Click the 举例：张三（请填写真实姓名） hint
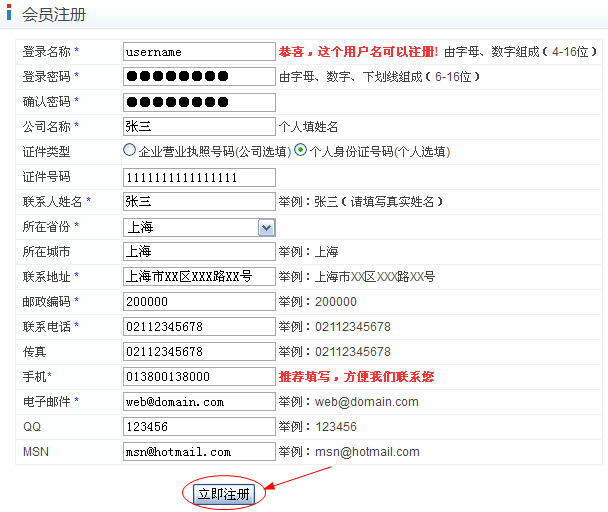The width and height of the screenshot is (608, 512). 361,202
